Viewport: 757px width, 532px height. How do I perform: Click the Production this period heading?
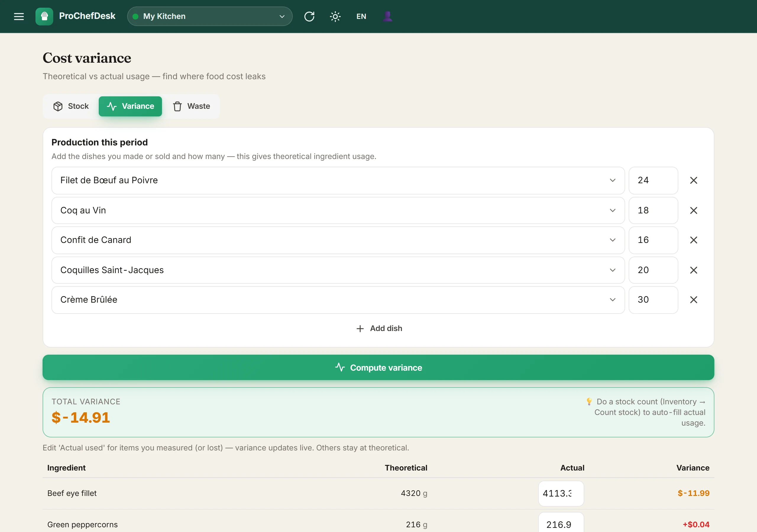[100, 142]
